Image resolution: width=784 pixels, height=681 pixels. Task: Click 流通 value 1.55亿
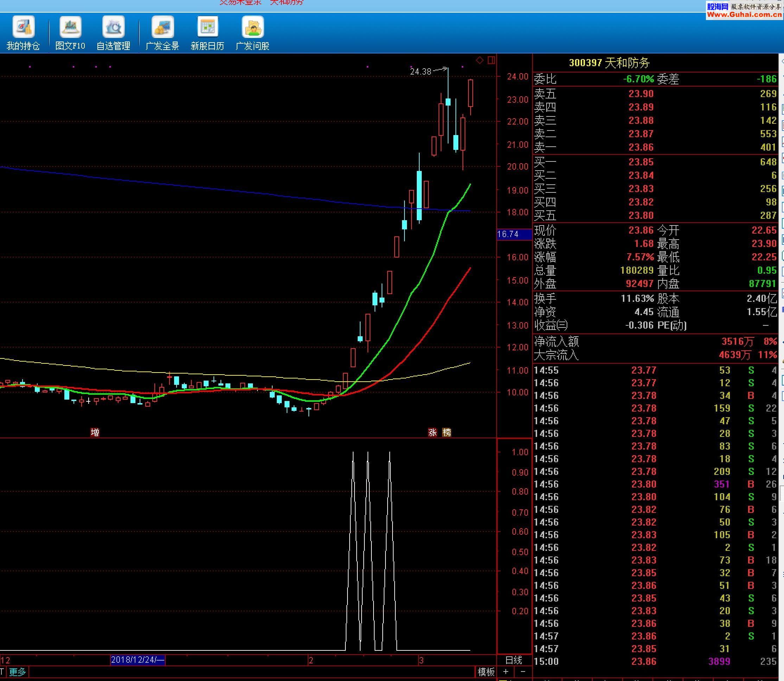click(761, 312)
